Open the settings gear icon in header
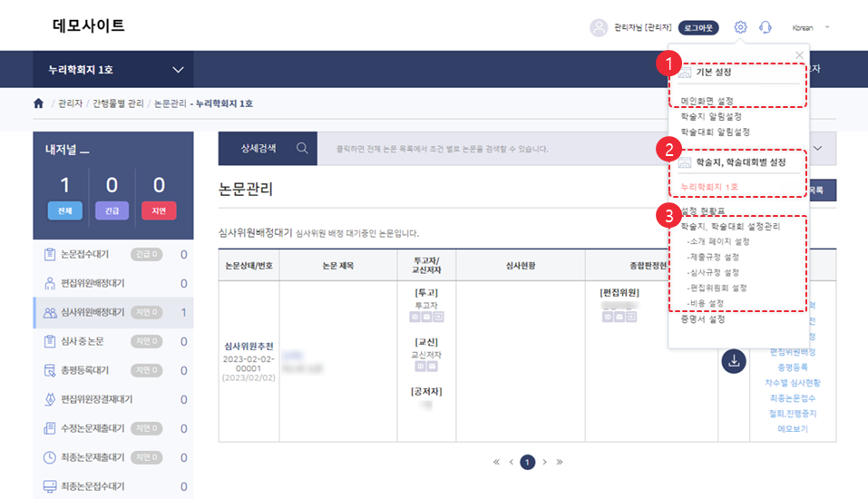Screen dimensions: 868x499 tap(741, 27)
